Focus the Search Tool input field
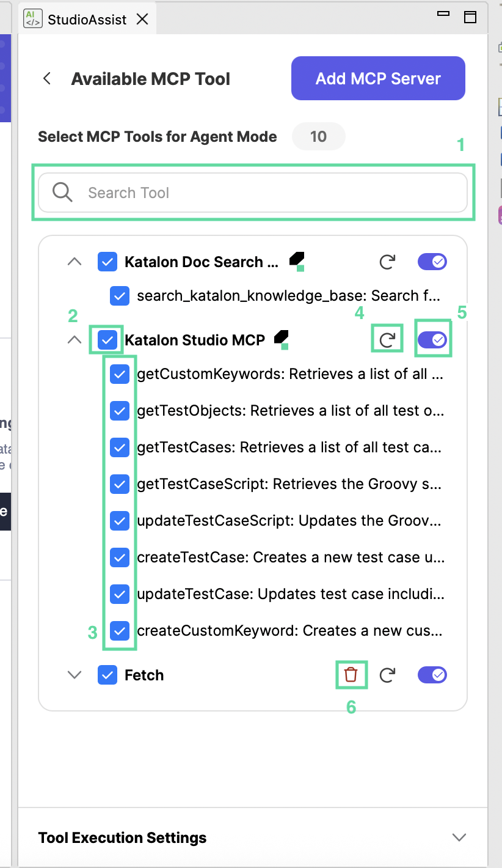 pyautogui.click(x=253, y=193)
